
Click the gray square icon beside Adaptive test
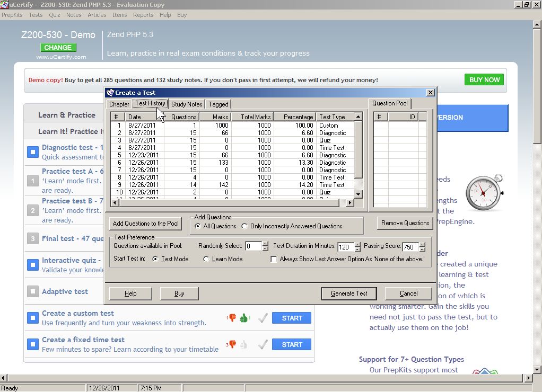point(33,291)
